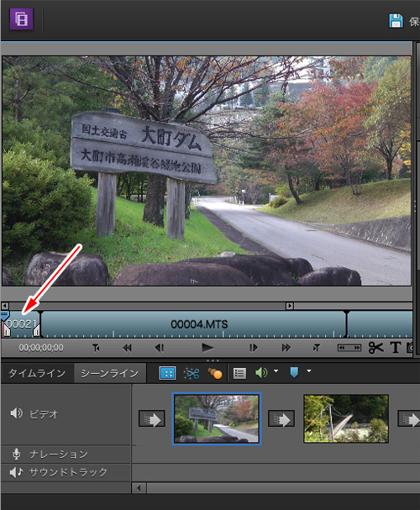Image resolution: width=420 pixels, height=510 pixels.
Task: Select the 00021 clip in mini-timeline
Action: tap(22, 324)
